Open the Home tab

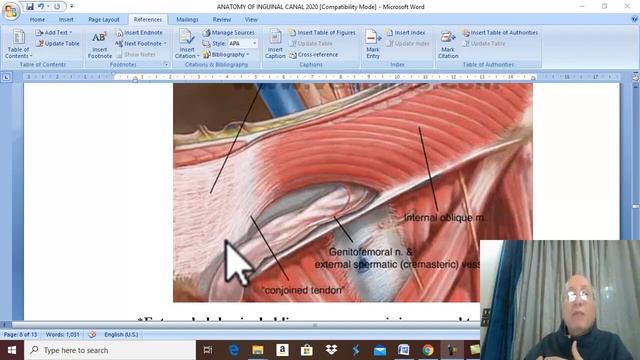37,19
